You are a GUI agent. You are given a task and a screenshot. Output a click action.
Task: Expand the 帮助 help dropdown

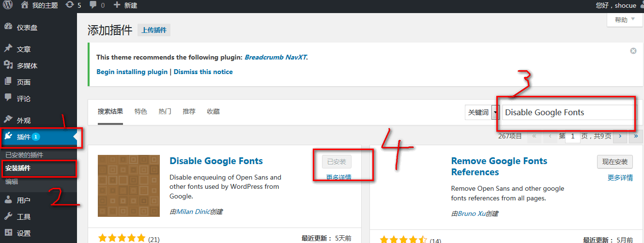point(625,20)
